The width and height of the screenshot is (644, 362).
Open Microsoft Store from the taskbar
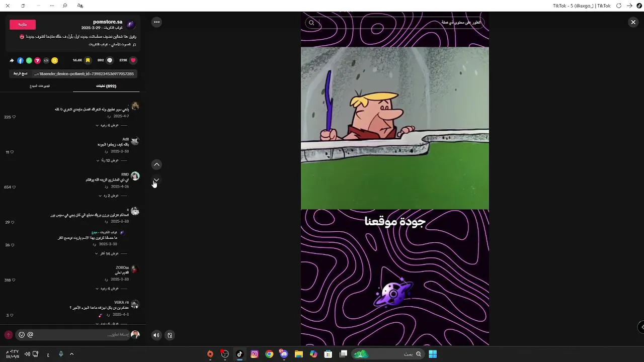(x=328, y=354)
